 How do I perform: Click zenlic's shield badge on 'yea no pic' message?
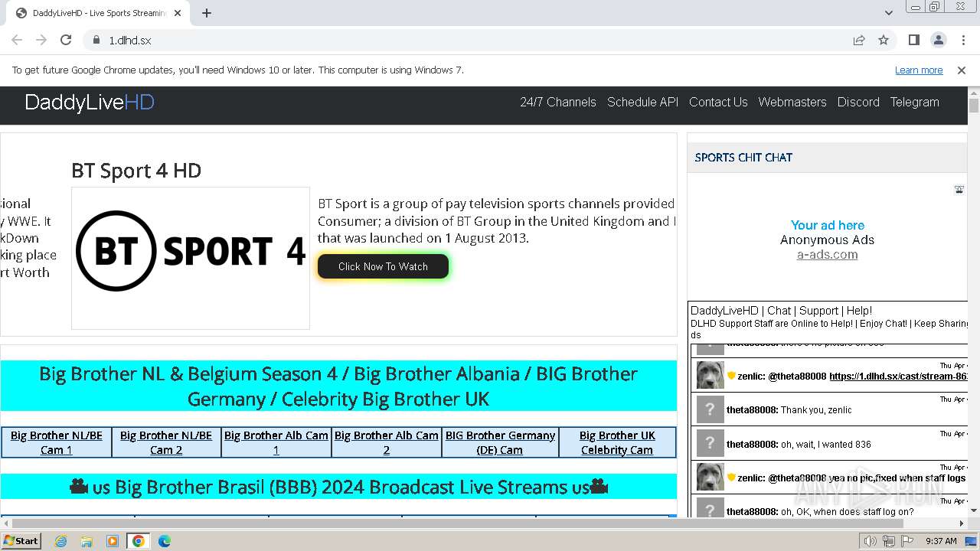pyautogui.click(x=731, y=478)
